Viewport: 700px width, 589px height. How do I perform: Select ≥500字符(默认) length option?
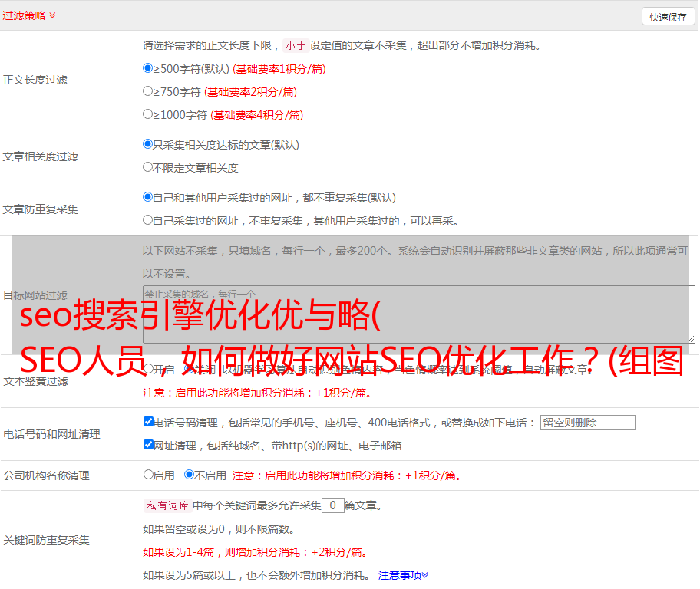pyautogui.click(x=147, y=67)
